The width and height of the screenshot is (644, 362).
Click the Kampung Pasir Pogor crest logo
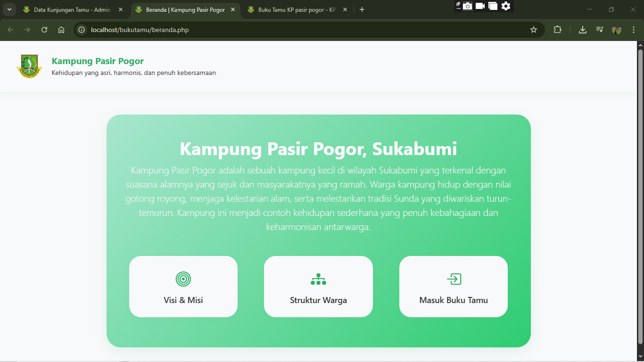coord(29,66)
